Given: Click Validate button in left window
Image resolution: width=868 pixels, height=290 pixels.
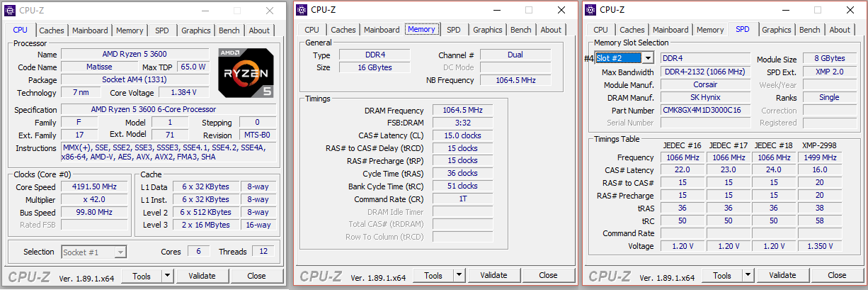Looking at the screenshot, I should 202,276.
